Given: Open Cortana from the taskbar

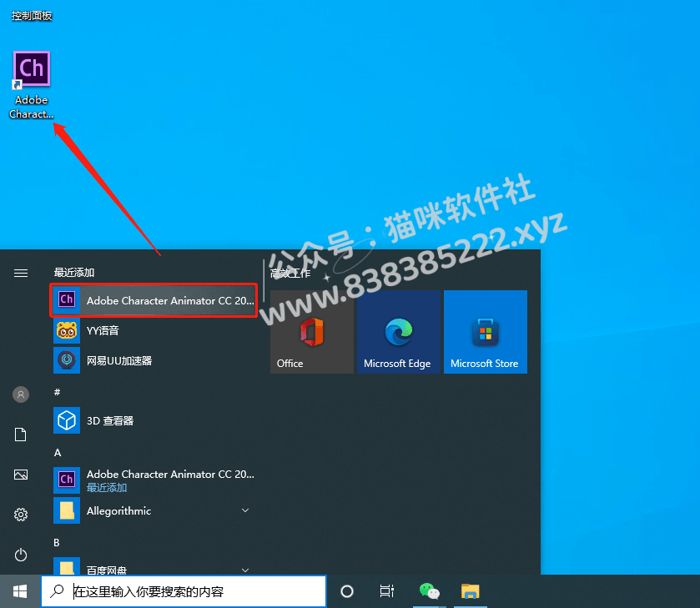Looking at the screenshot, I should (x=347, y=591).
